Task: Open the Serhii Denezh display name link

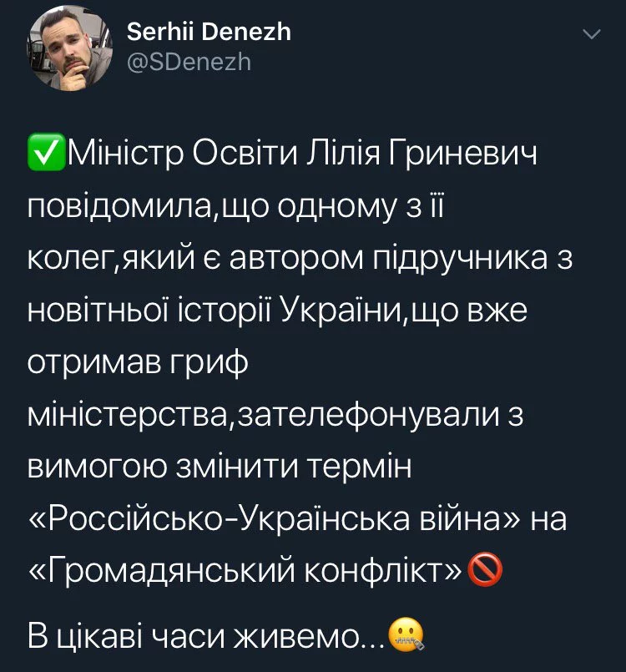Action: tap(209, 32)
